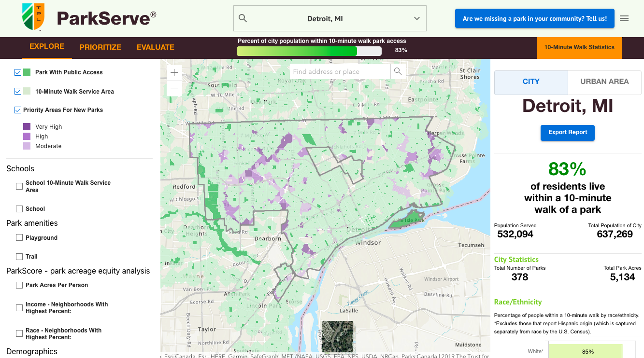Enable the Trail amenity filter
This screenshot has width=644, height=358.
[x=19, y=256]
